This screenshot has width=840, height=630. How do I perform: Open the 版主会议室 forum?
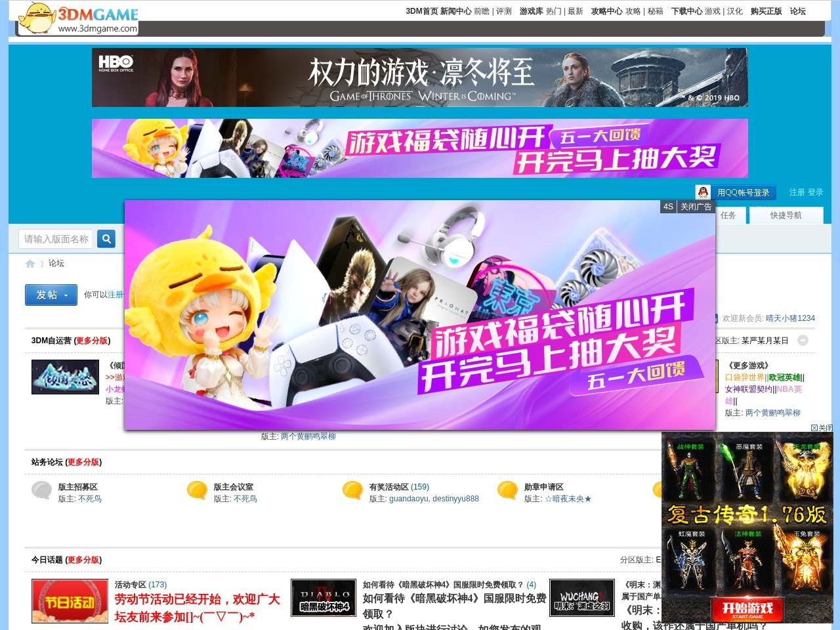[234, 487]
